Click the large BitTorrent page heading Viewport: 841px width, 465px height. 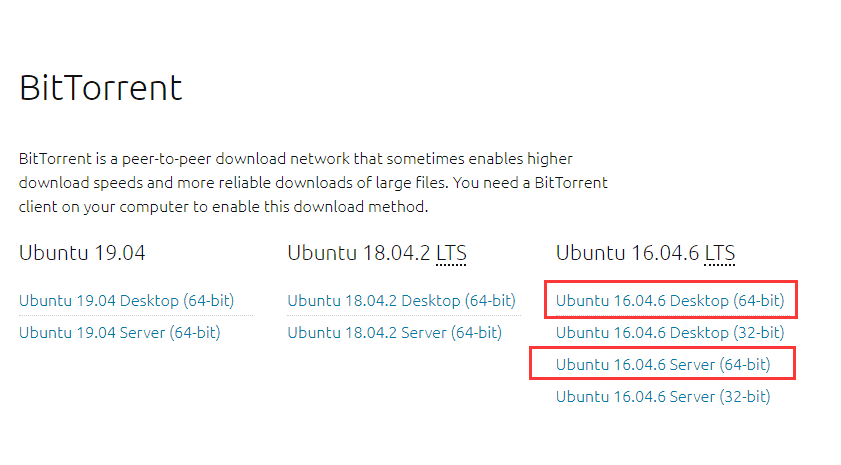point(101,87)
